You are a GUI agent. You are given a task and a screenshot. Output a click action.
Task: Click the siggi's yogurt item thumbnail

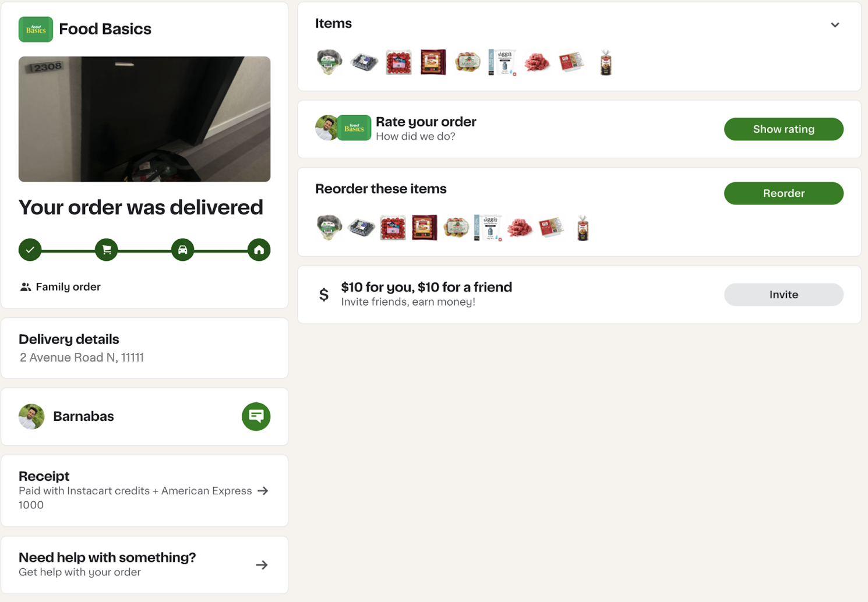coord(502,62)
